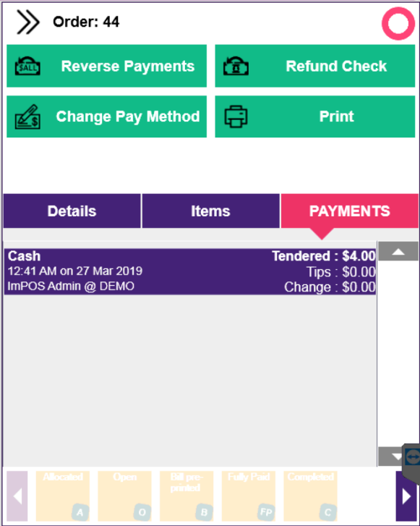Click the printer icon
The image size is (420, 526).
point(236,116)
